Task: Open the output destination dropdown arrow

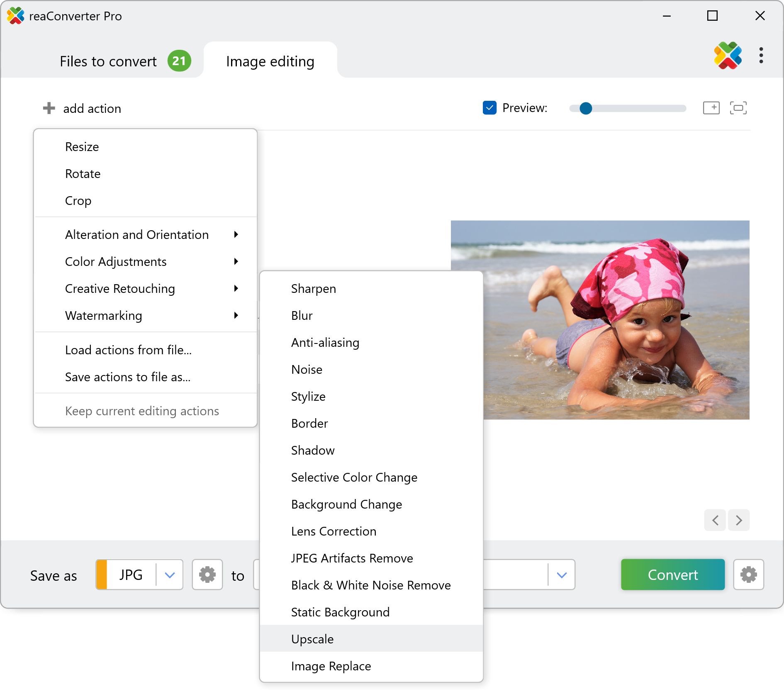Action: (x=562, y=575)
